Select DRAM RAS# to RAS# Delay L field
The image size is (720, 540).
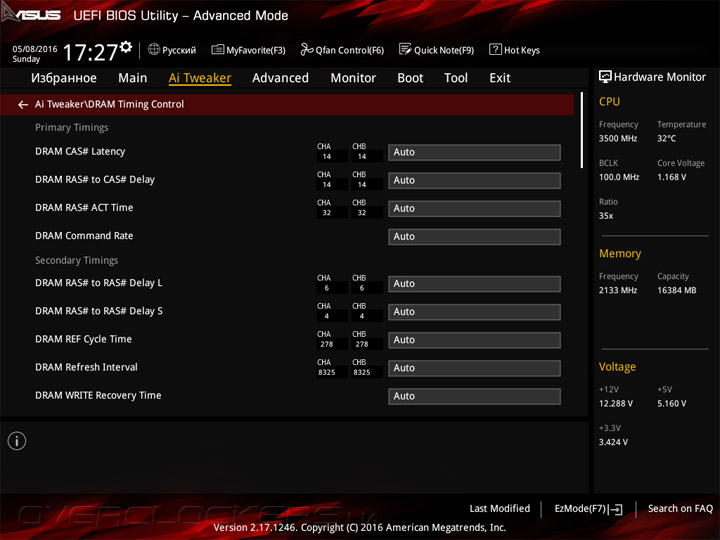tap(474, 284)
